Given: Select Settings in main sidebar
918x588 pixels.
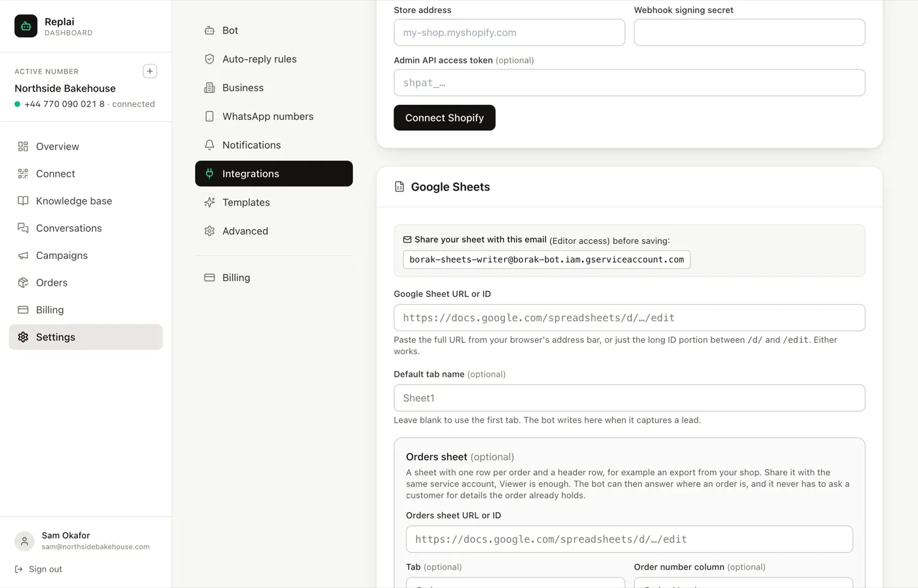Looking at the screenshot, I should pos(86,337).
